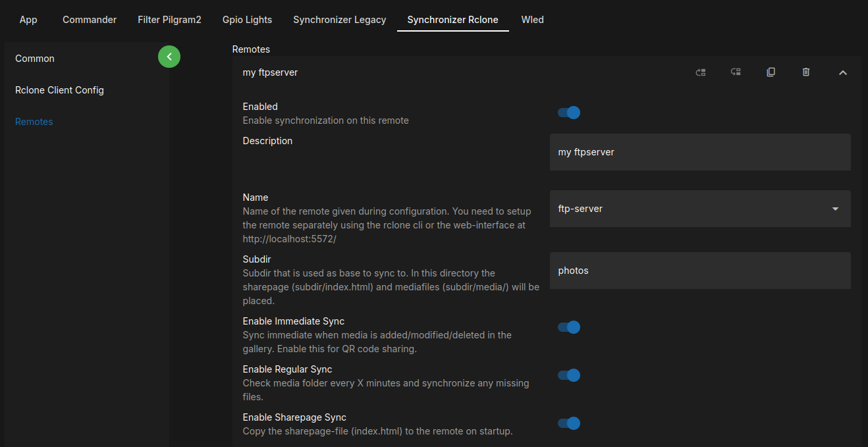Viewport: 868px width, 447px height.
Task: Switch to the Synchronizer Legacy tab
Action: pyautogui.click(x=339, y=20)
